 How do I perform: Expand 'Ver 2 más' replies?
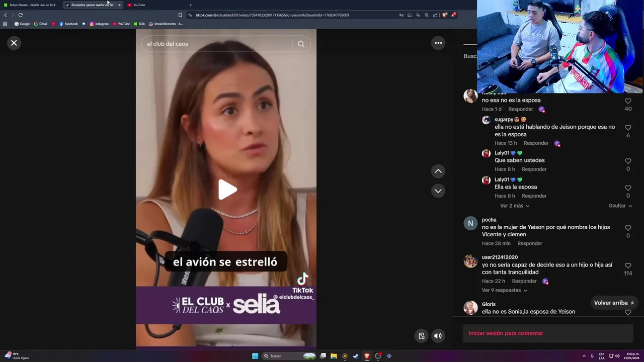point(515,206)
